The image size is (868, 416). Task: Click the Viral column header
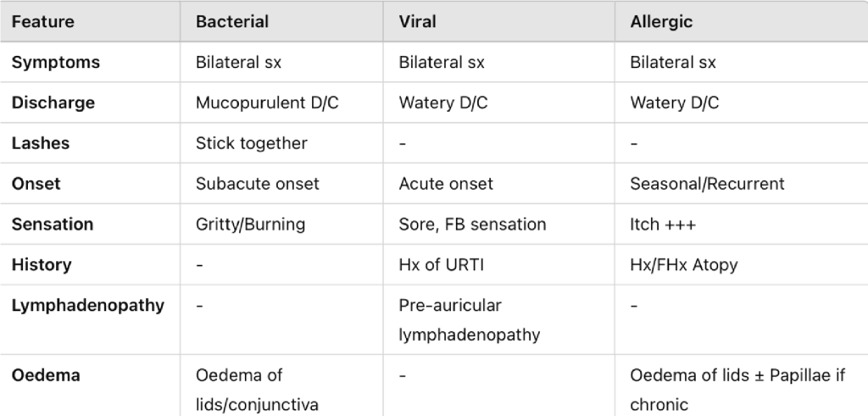click(x=418, y=22)
